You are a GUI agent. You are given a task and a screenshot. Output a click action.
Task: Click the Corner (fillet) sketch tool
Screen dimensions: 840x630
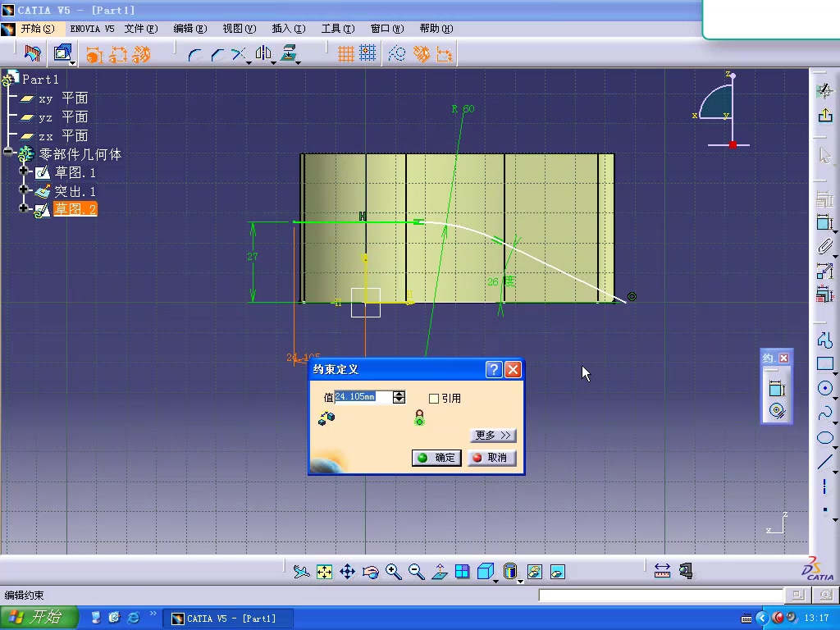tap(195, 54)
